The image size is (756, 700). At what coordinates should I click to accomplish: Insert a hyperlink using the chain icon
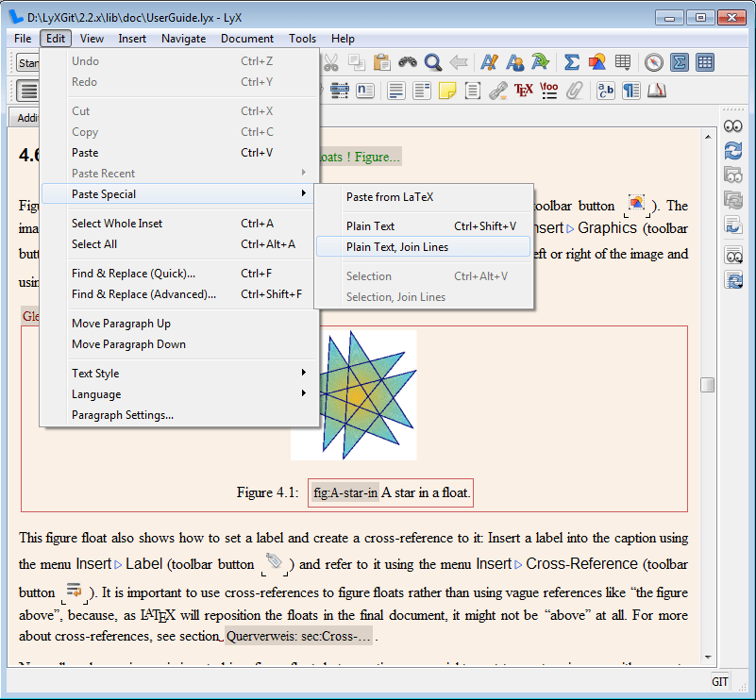click(498, 91)
